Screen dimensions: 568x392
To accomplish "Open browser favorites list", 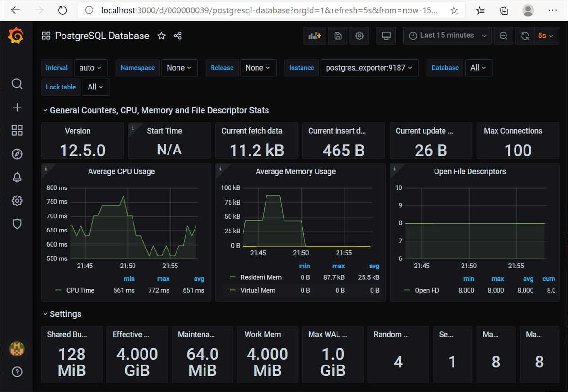I will click(480, 10).
